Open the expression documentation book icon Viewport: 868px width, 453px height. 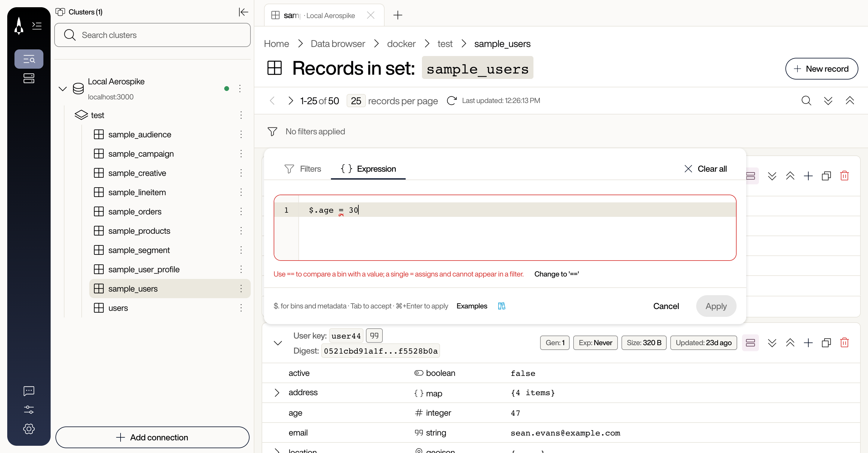click(x=502, y=306)
